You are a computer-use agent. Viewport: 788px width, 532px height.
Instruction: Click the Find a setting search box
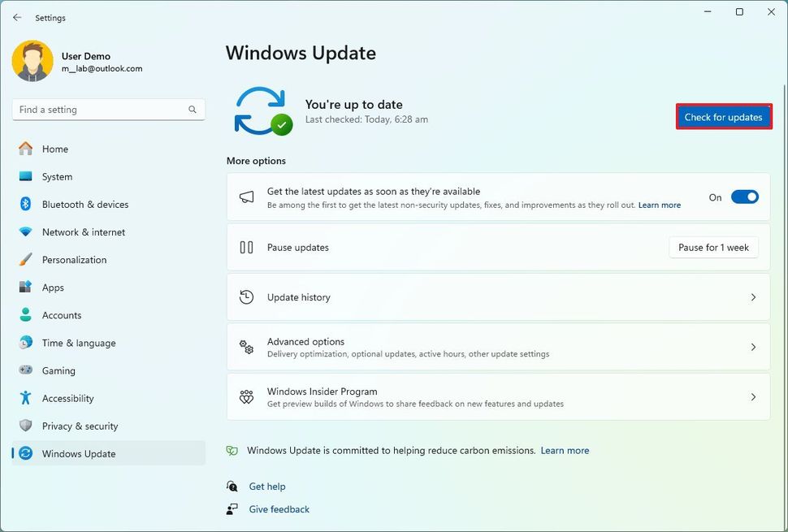coord(108,109)
